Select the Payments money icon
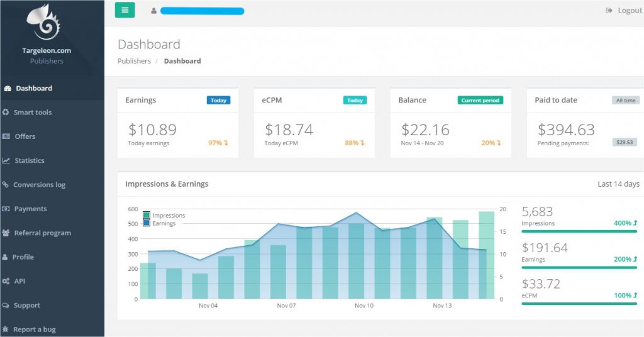This screenshot has height=337, width=644. click(6, 209)
